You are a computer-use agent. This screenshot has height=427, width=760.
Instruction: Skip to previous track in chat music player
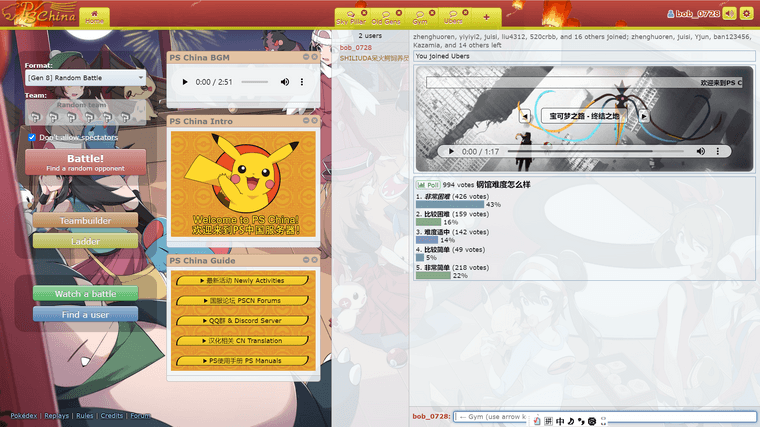(x=525, y=116)
